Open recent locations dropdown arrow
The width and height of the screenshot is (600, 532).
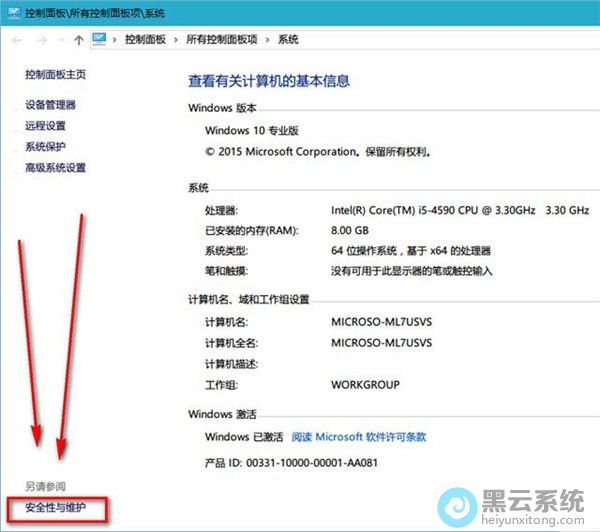click(60, 40)
